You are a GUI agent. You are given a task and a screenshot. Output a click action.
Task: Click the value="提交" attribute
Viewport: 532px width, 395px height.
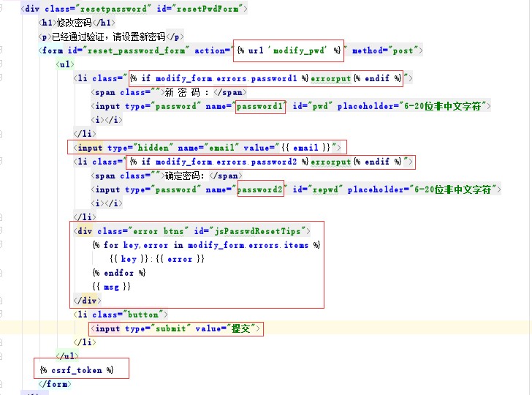[225, 328]
